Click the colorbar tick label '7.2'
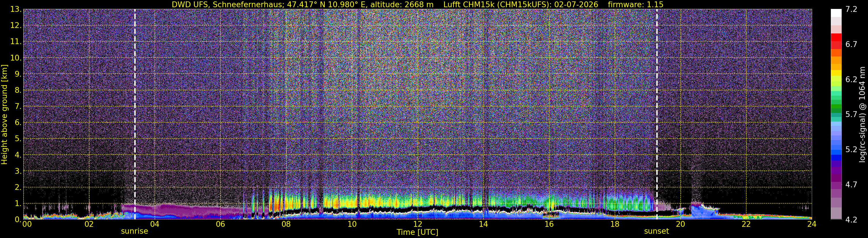The height and width of the screenshot is (238, 868). (851, 10)
